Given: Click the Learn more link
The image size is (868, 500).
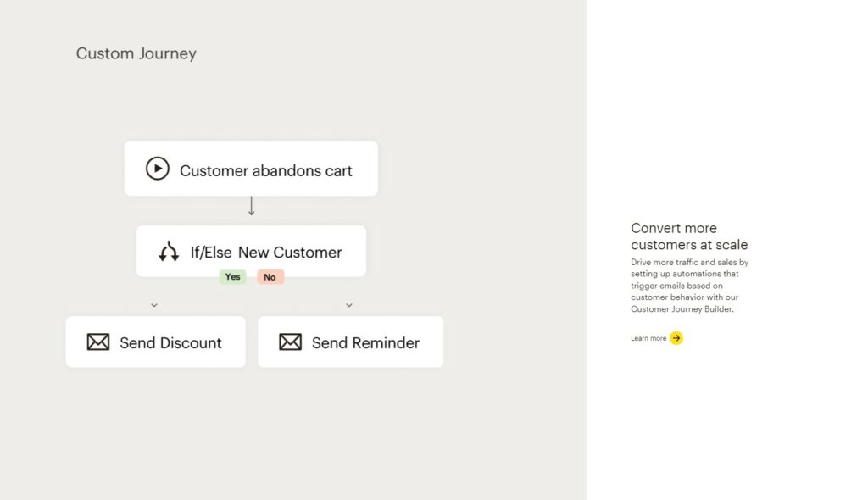Looking at the screenshot, I should (x=648, y=337).
